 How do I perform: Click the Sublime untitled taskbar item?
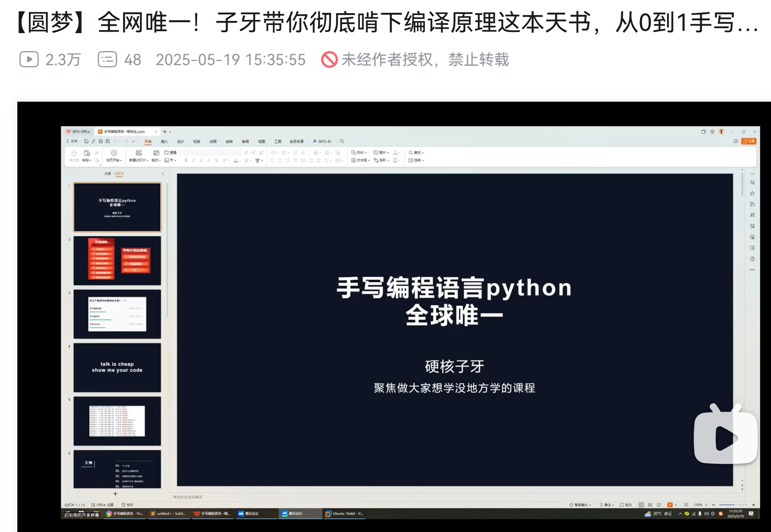pos(168,514)
